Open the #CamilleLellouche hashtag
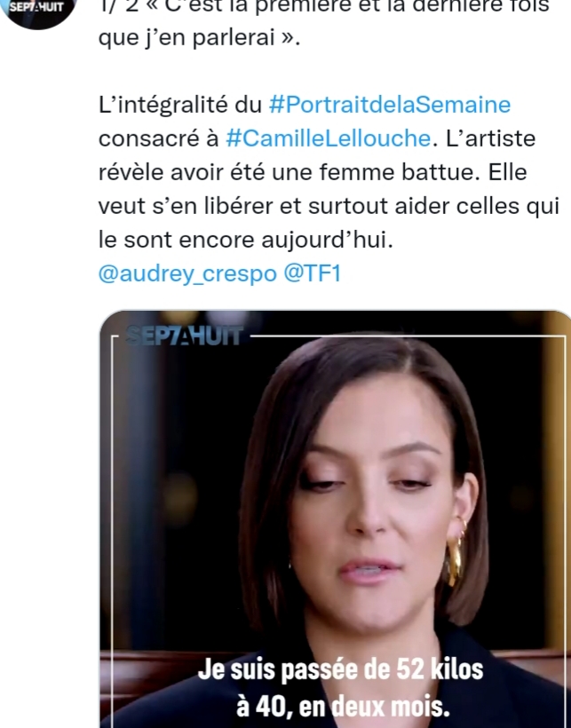The width and height of the screenshot is (571, 728). (x=329, y=138)
